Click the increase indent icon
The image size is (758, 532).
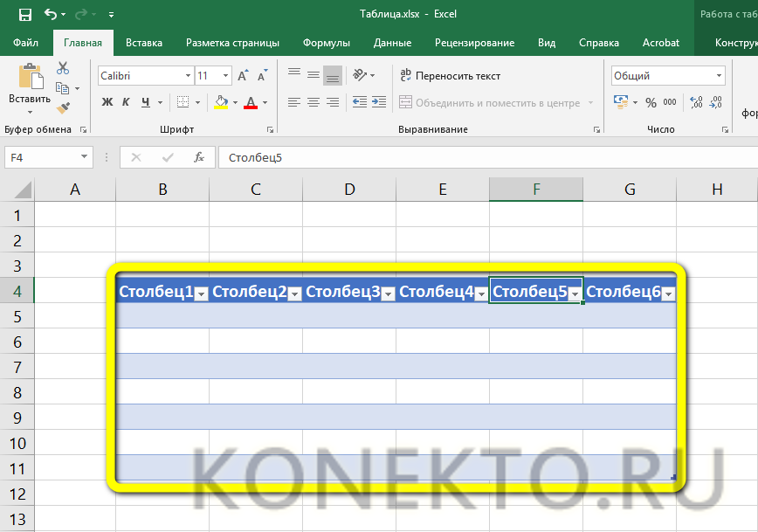click(378, 103)
